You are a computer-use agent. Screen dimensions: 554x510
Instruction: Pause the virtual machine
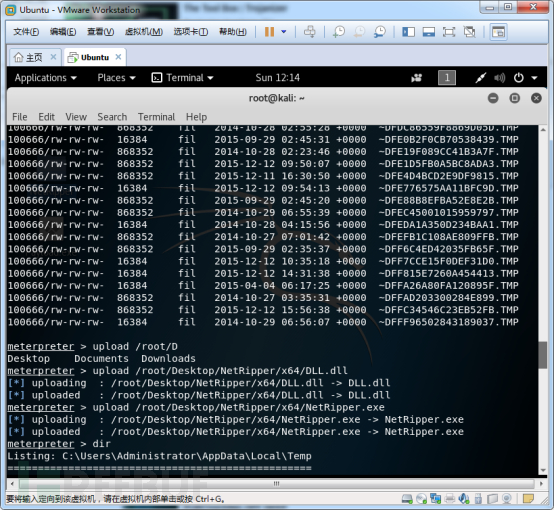(269, 32)
